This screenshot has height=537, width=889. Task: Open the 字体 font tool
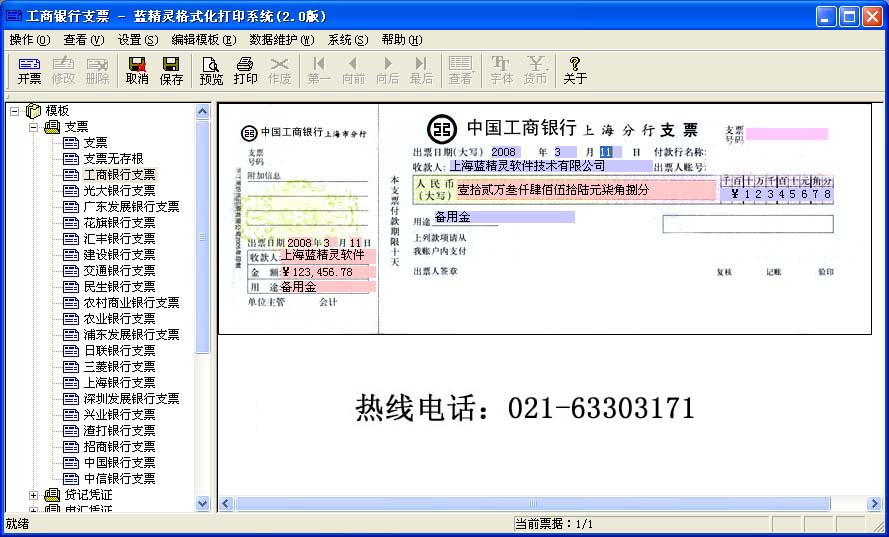click(x=501, y=70)
